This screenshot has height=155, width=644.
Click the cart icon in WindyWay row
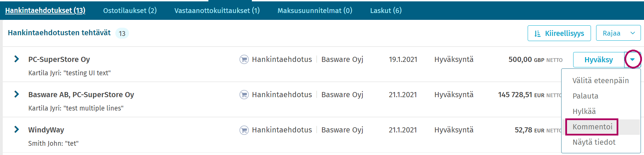[244, 130]
